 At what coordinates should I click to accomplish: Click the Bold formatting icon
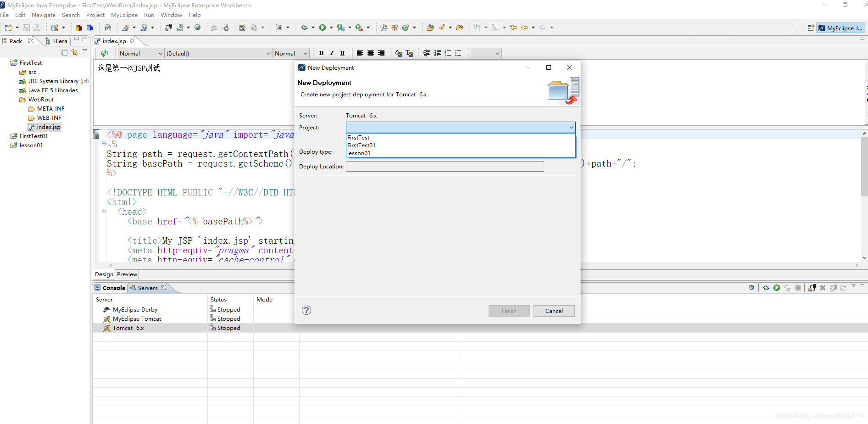click(x=321, y=53)
